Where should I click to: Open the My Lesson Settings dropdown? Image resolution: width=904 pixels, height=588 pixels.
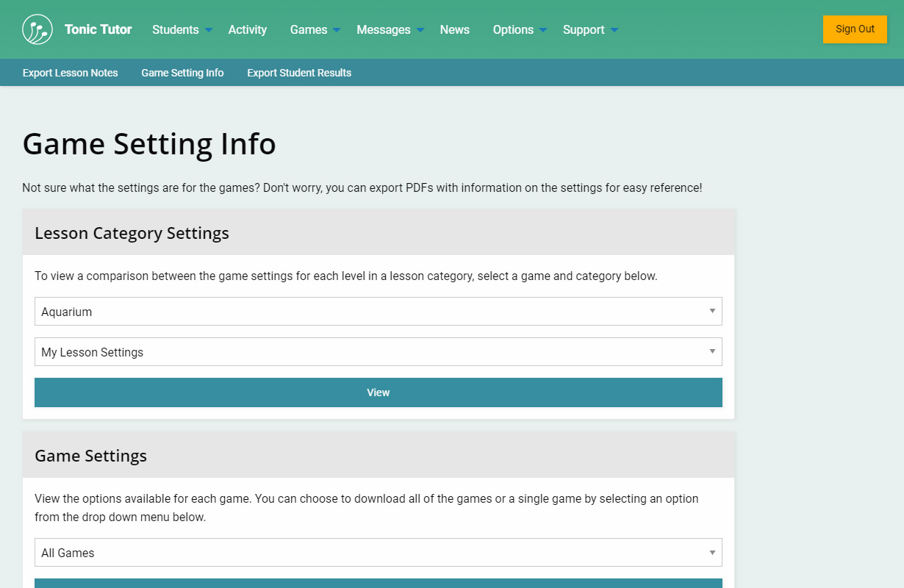(x=378, y=352)
